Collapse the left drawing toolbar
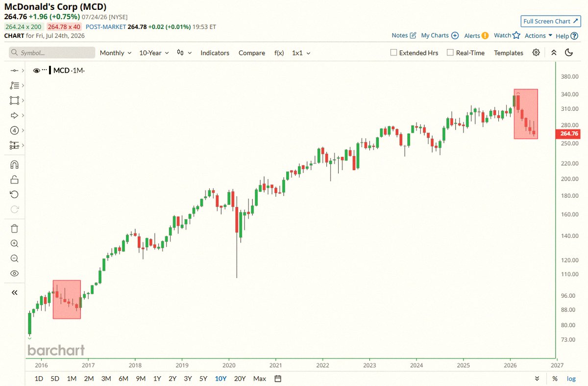The width and height of the screenshot is (588, 386). 14,292
